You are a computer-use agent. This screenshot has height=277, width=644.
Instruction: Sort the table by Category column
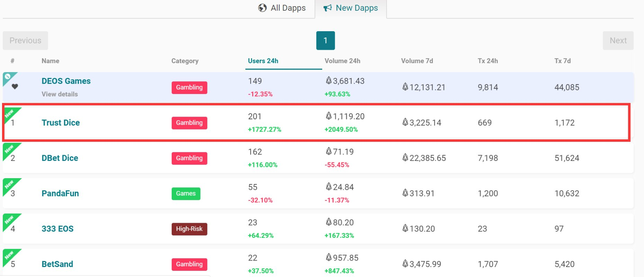[185, 61]
